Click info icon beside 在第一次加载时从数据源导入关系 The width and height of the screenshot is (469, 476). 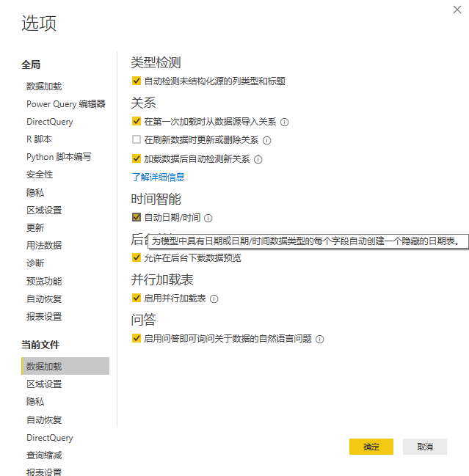tap(284, 122)
